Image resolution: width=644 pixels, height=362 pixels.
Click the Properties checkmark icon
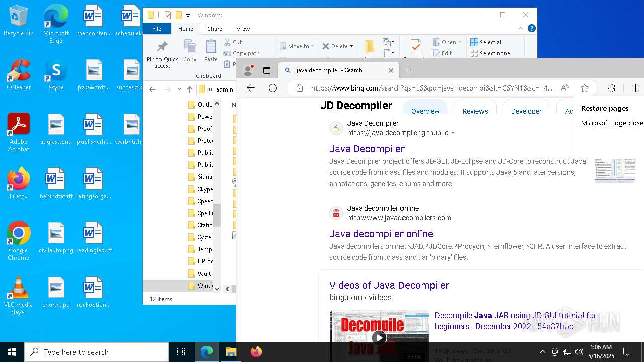coord(416,47)
